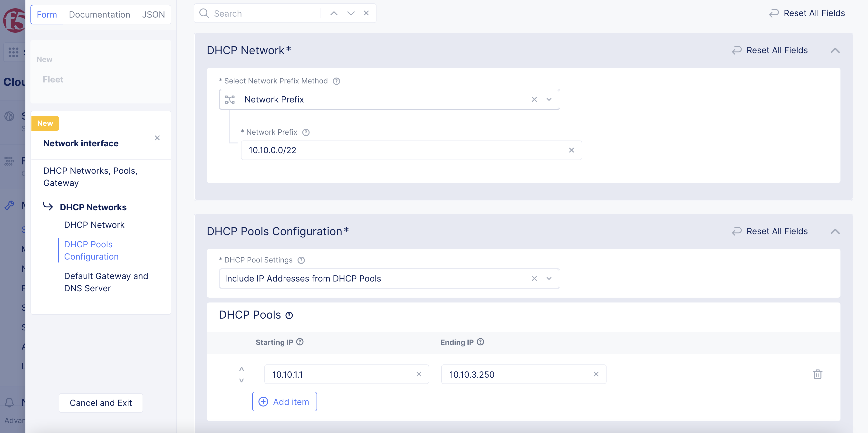Collapse the DHCP Pools Configuration section

(835, 232)
